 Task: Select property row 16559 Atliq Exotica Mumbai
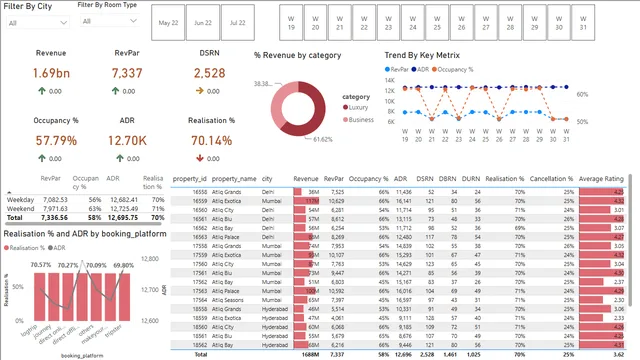[398, 201]
